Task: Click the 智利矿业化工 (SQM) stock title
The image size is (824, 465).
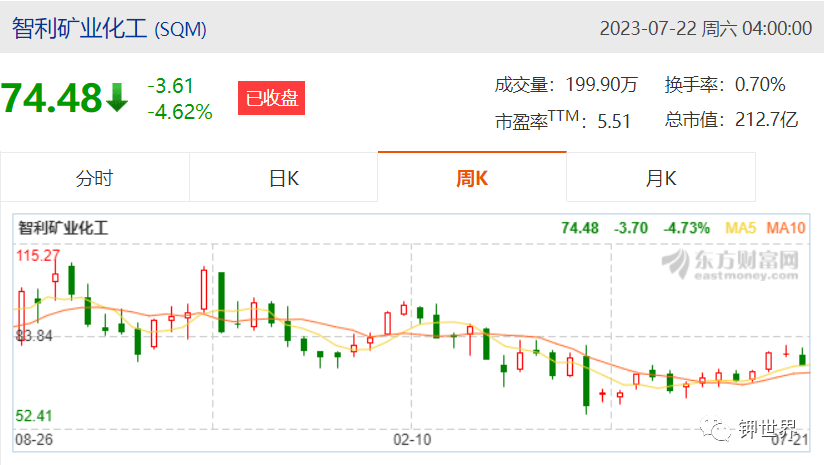Action: [109, 28]
